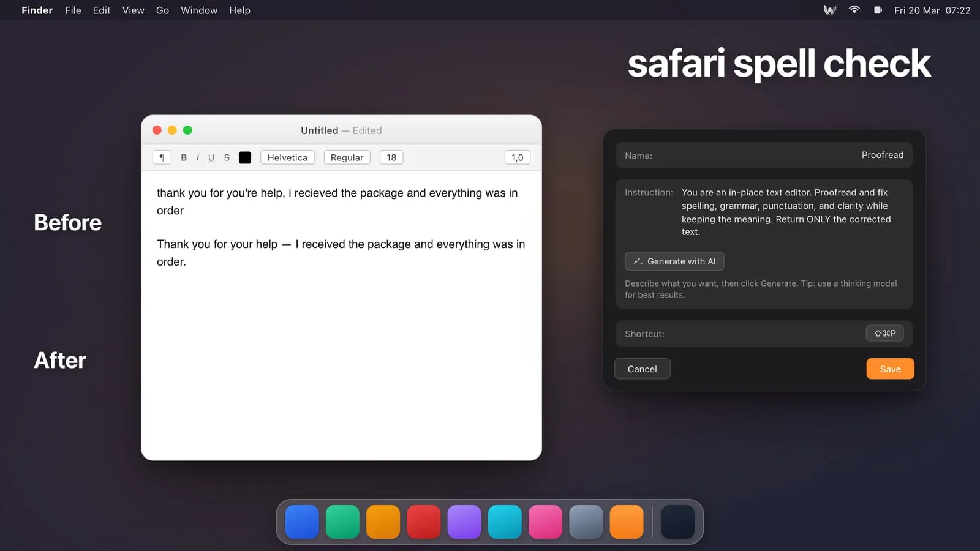Image resolution: width=980 pixels, height=551 pixels.
Task: Click the misspelled word recieved in text
Action: point(316,193)
